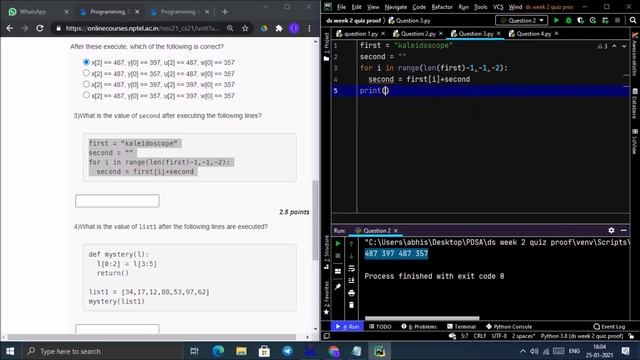
Task: Run the Question 2 configuration with green play button
Action: tap(556, 20)
